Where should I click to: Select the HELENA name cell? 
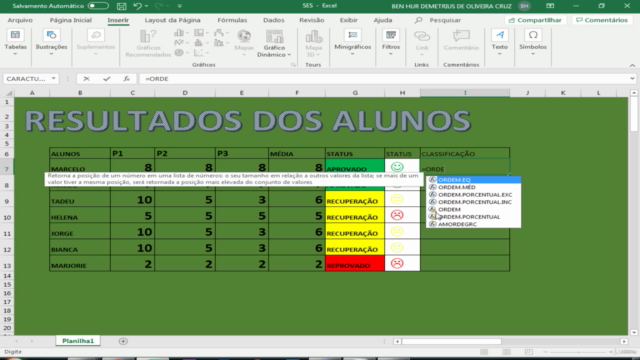pyautogui.click(x=80, y=215)
